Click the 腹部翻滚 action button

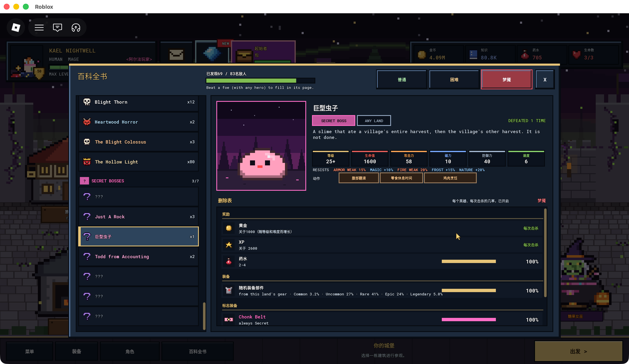coord(359,178)
